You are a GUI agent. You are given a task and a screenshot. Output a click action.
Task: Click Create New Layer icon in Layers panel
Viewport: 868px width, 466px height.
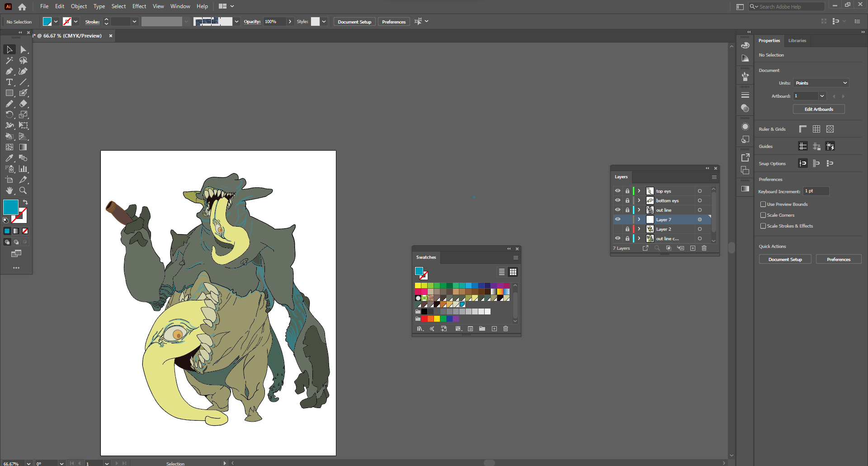(693, 248)
